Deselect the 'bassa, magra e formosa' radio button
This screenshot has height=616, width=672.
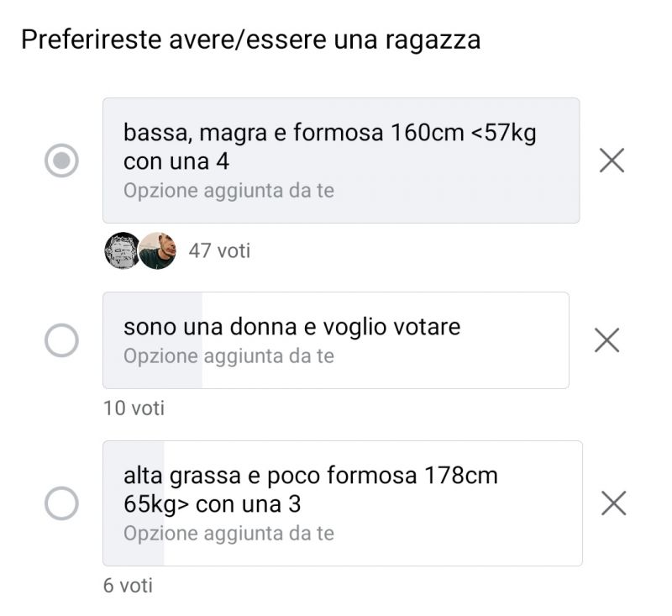click(61, 161)
